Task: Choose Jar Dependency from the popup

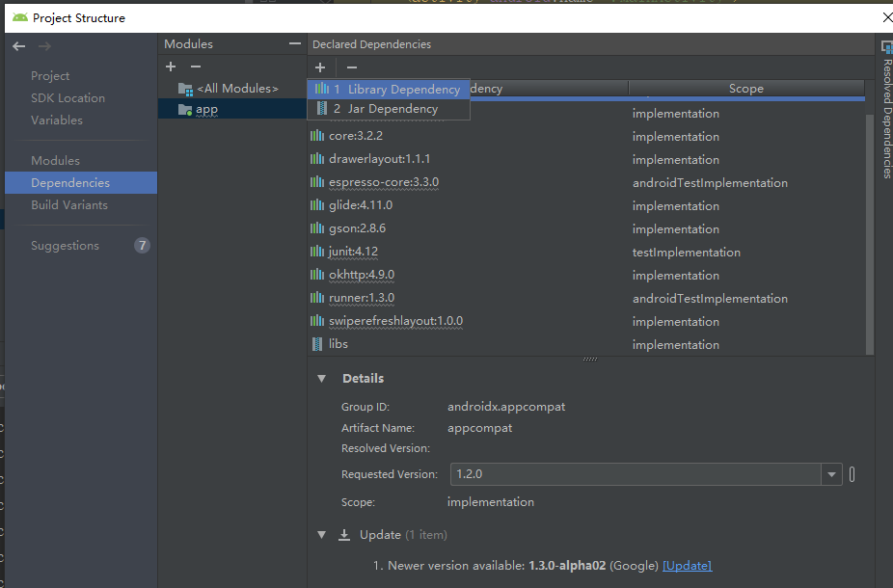Action: point(389,109)
